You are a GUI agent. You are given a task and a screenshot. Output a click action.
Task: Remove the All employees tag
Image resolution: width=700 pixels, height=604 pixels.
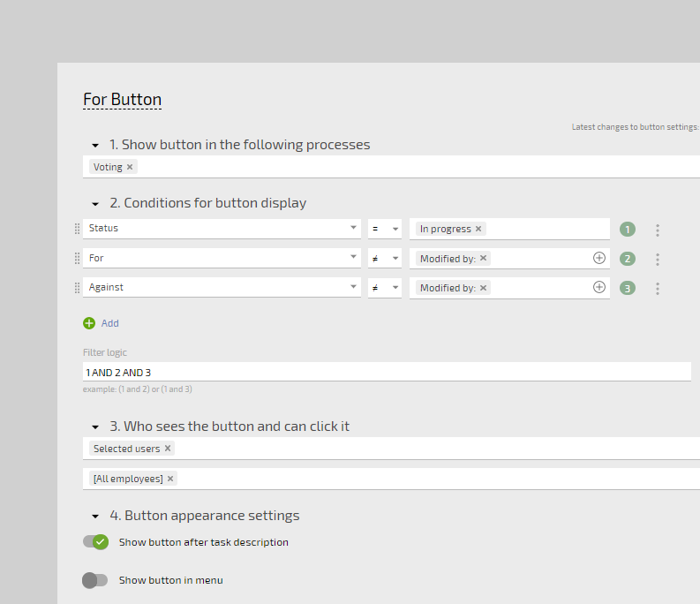click(x=170, y=479)
